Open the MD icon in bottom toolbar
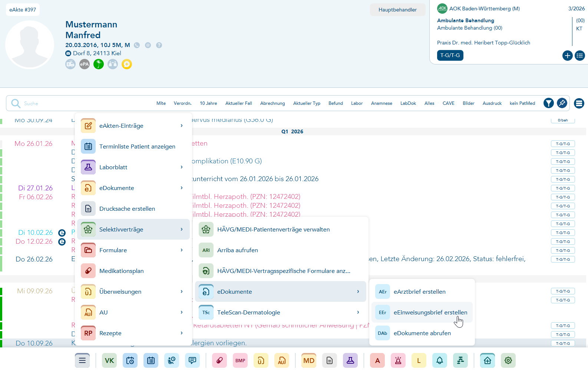The width and height of the screenshot is (588, 370). point(309,360)
